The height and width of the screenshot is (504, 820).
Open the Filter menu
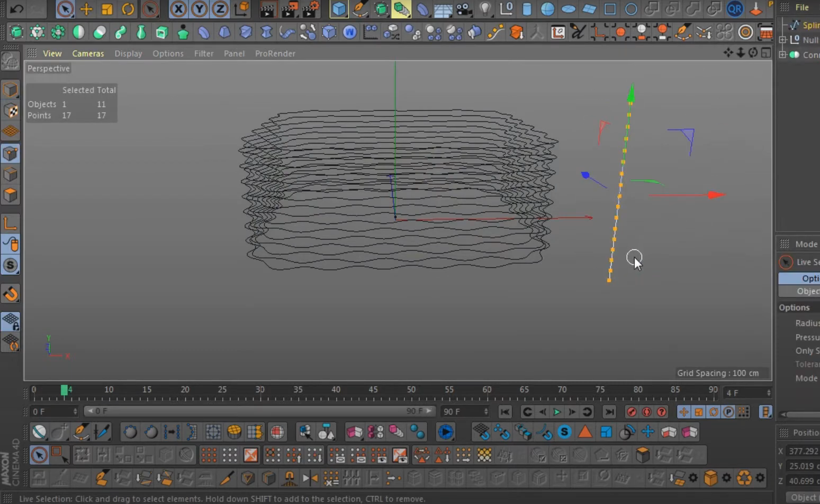click(x=203, y=53)
